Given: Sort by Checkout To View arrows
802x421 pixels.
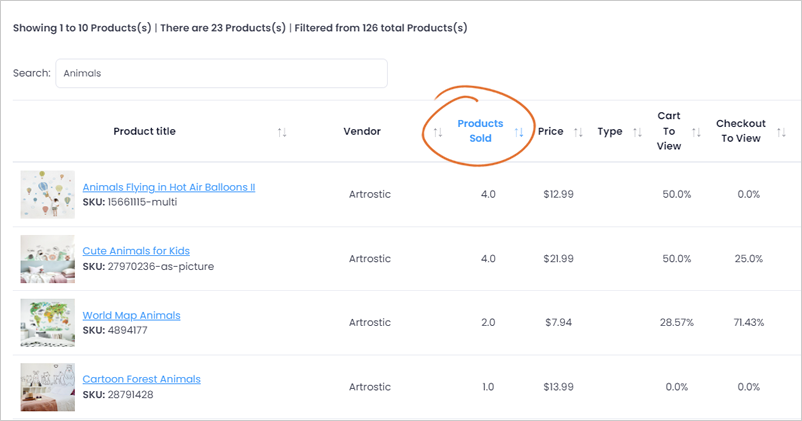Looking at the screenshot, I should pos(781,132).
